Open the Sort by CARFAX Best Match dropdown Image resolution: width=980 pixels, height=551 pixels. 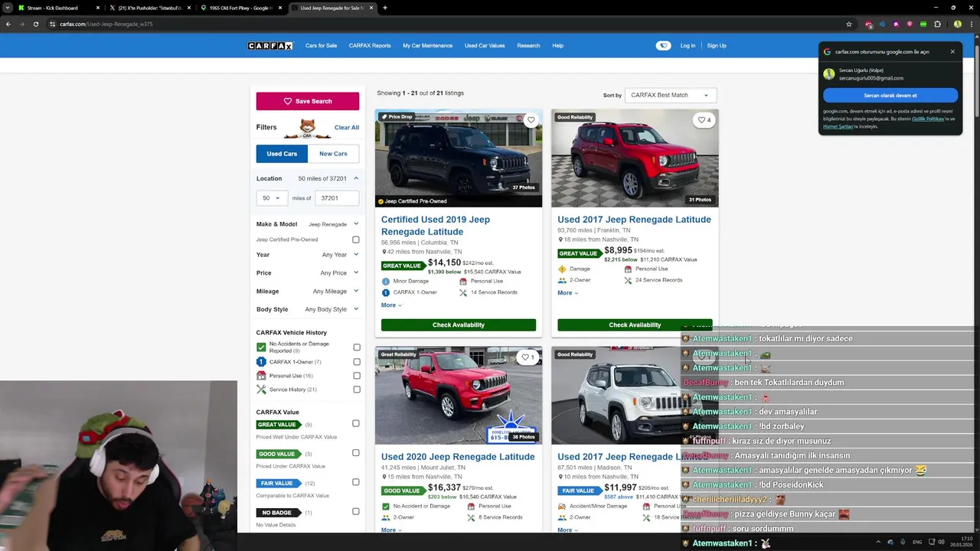click(671, 95)
